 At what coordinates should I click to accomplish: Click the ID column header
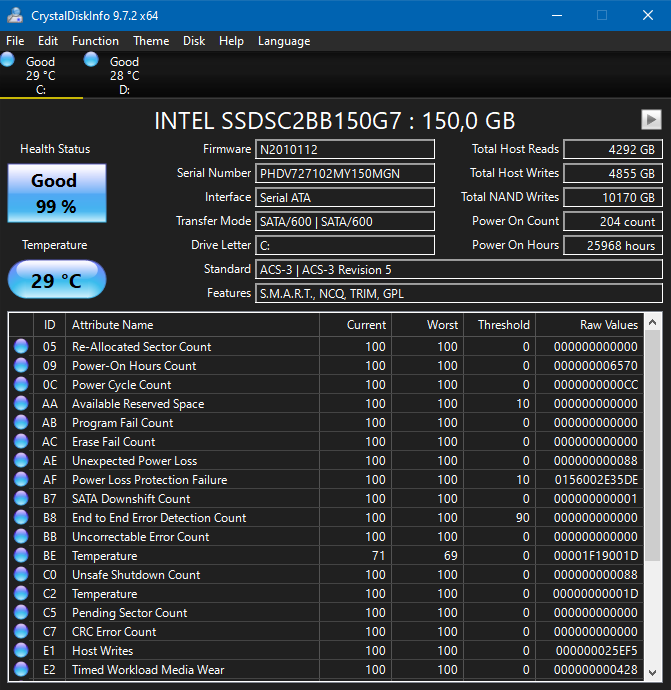coord(49,325)
